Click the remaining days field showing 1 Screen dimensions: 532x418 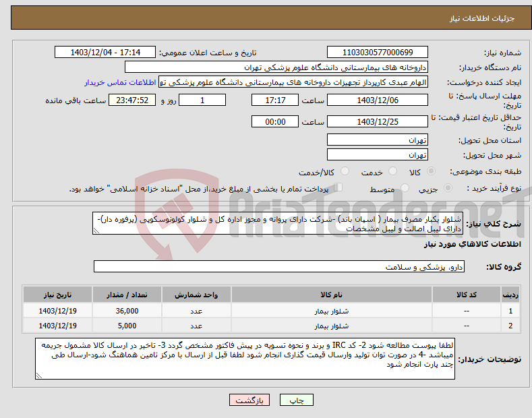coord(202,100)
